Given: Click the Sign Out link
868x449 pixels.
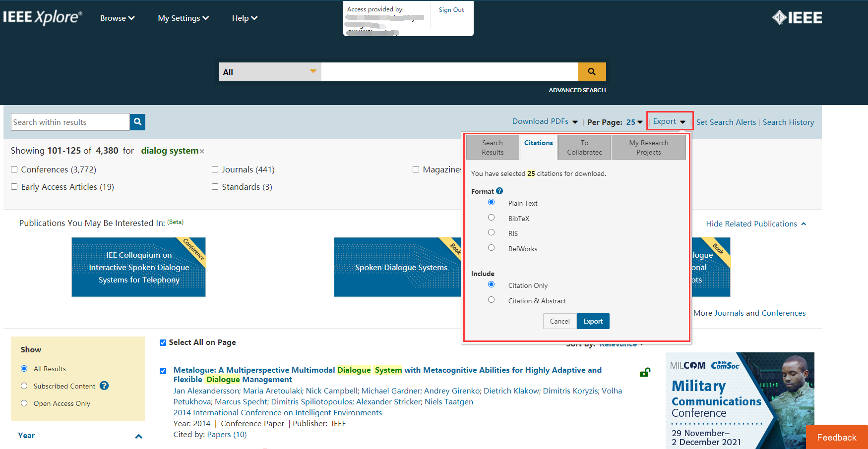Looking at the screenshot, I should [451, 9].
